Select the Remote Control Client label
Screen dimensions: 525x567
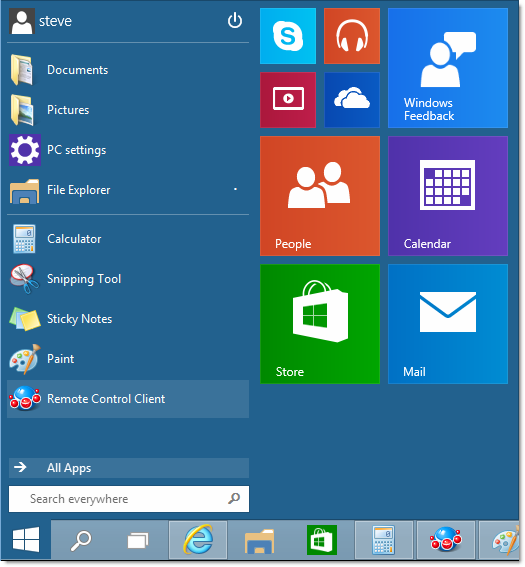pyautogui.click(x=106, y=399)
